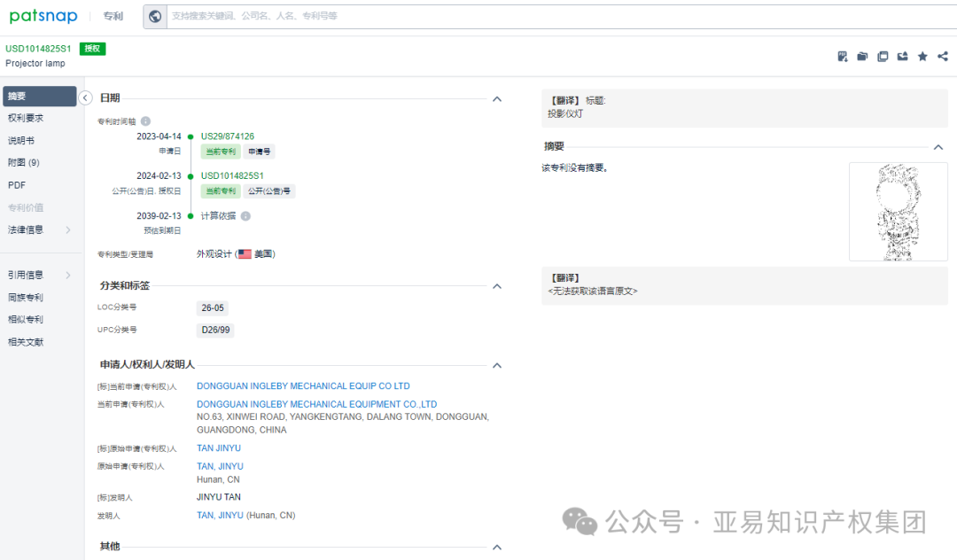This screenshot has height=560, width=957.
Task: Click the publication date 2024-02-13
Action: click(159, 175)
